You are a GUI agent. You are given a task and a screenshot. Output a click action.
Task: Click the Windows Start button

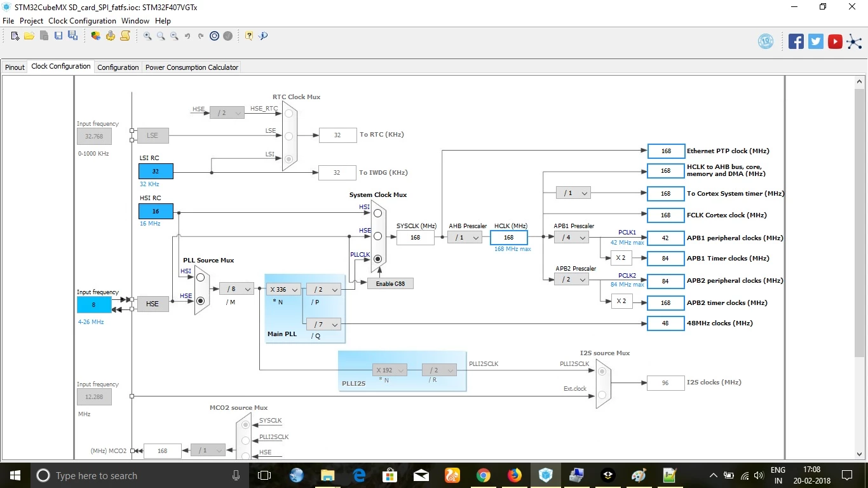click(15, 475)
